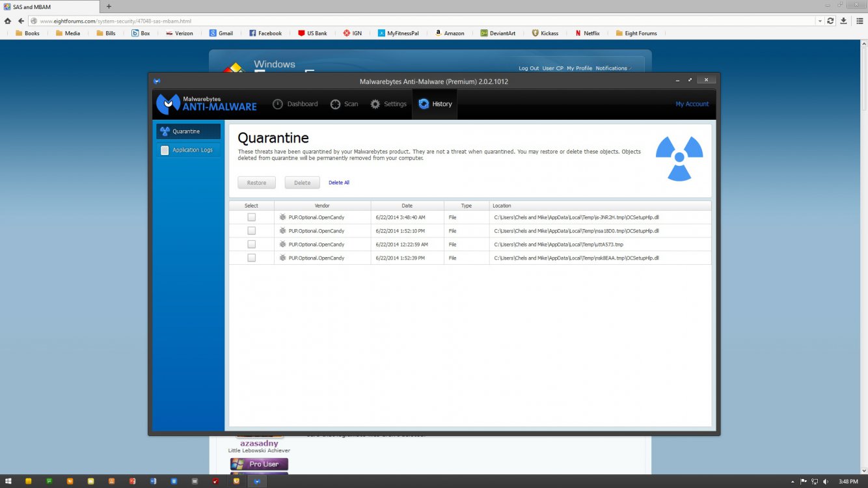The height and width of the screenshot is (488, 868).
Task: Open Quarantine in the sidebar
Action: (x=188, y=131)
